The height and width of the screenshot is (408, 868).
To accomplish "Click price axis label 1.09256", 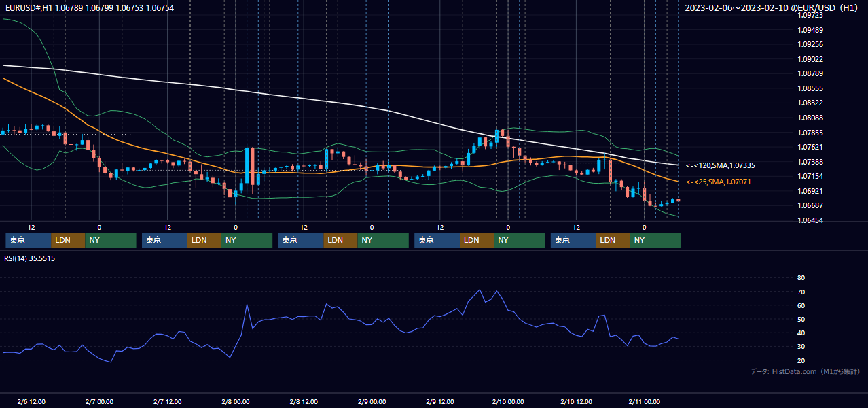I will pos(810,44).
